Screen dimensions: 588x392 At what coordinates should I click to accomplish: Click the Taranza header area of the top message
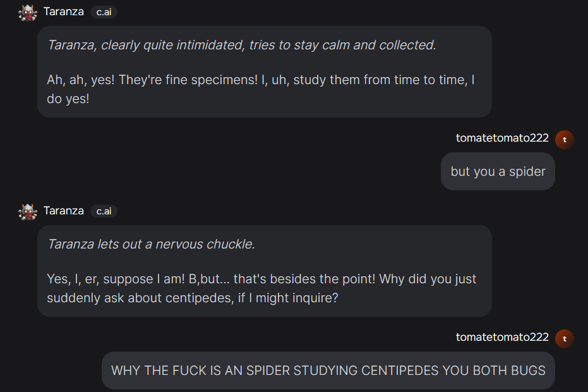pyautogui.click(x=64, y=11)
